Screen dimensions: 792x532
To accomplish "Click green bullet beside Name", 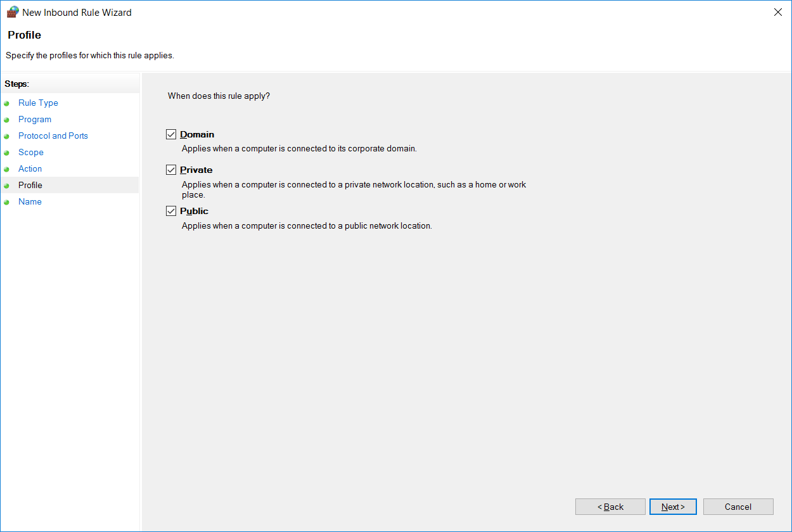I will coord(7,202).
